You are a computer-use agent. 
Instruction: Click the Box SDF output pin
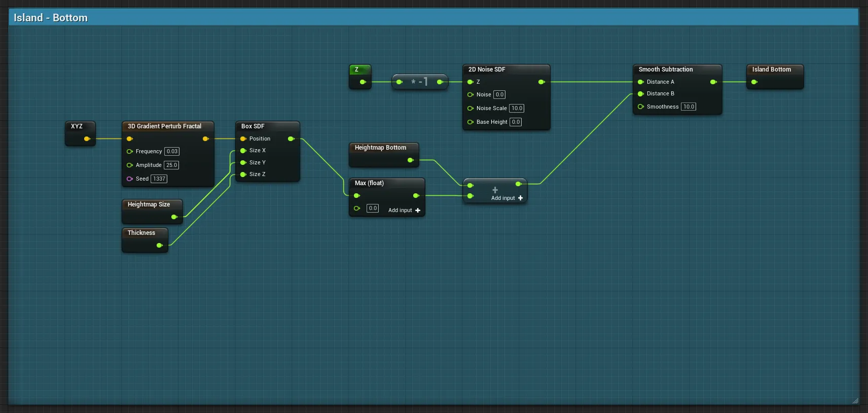(x=291, y=139)
